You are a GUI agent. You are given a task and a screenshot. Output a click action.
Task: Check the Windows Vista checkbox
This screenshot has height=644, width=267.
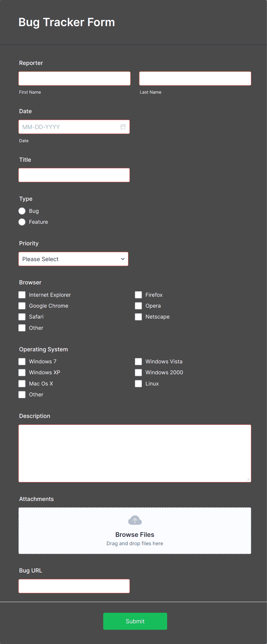138,361
